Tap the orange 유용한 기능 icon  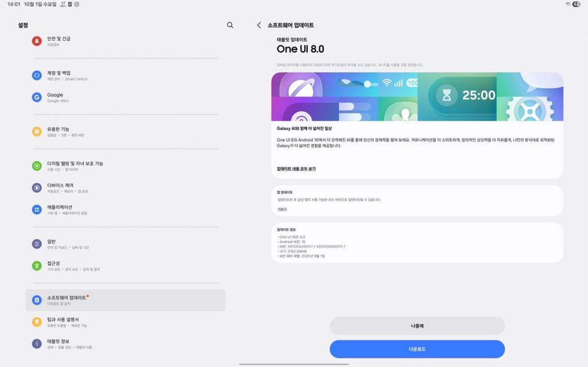point(37,131)
